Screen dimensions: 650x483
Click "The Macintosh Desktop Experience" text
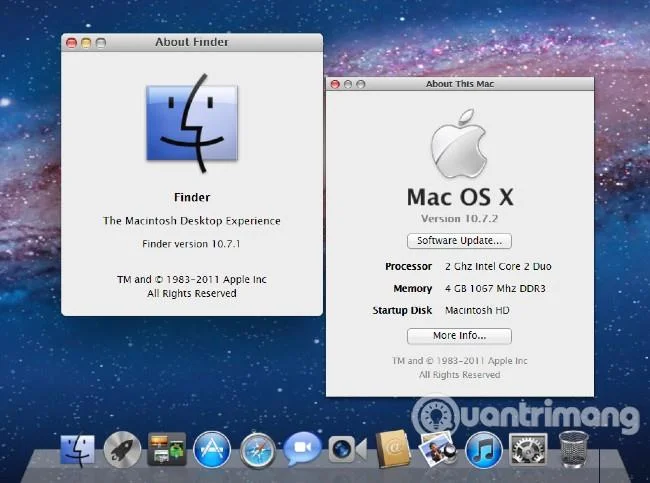point(192,221)
